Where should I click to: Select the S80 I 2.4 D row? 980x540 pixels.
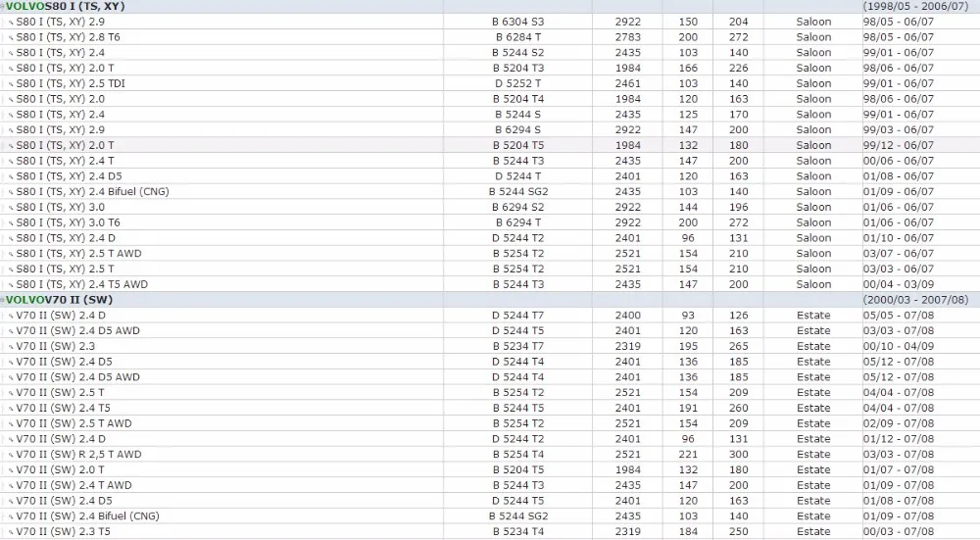[x=490, y=238]
